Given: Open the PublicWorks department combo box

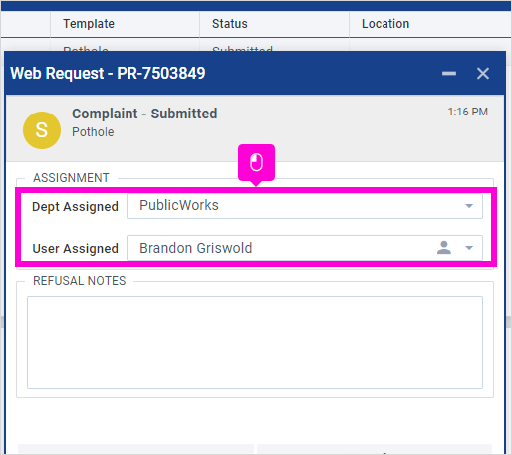Looking at the screenshot, I should pyautogui.click(x=305, y=206).
